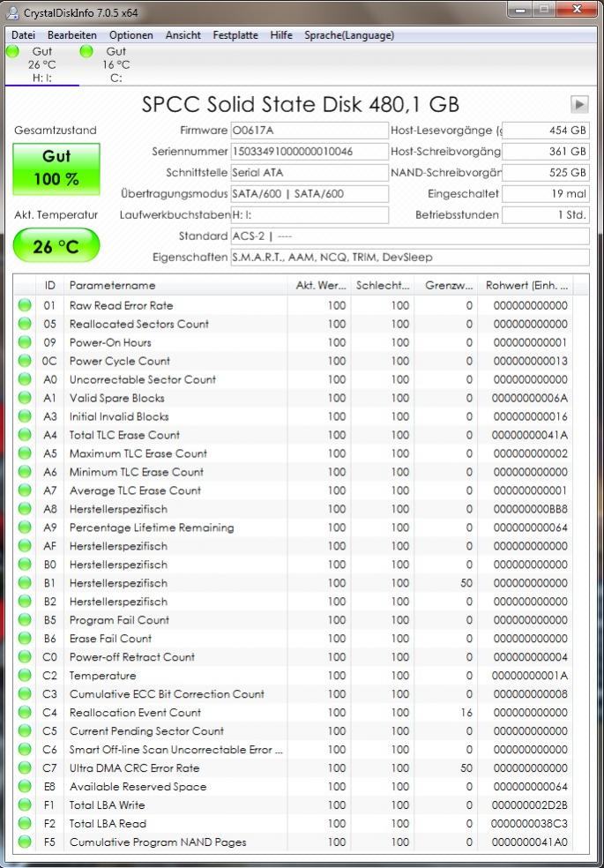The width and height of the screenshot is (604, 868).
Task: Click the Standard ACS-2 field
Action: [x=410, y=236]
